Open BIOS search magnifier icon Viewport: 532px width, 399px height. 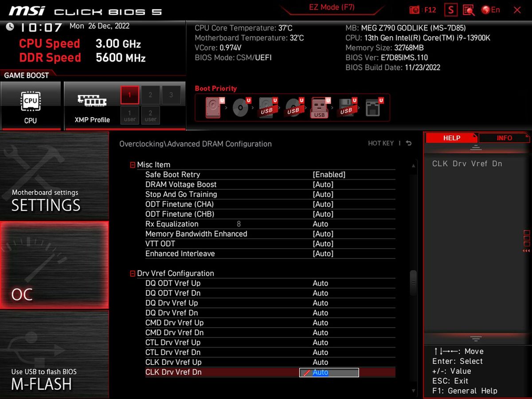click(469, 10)
